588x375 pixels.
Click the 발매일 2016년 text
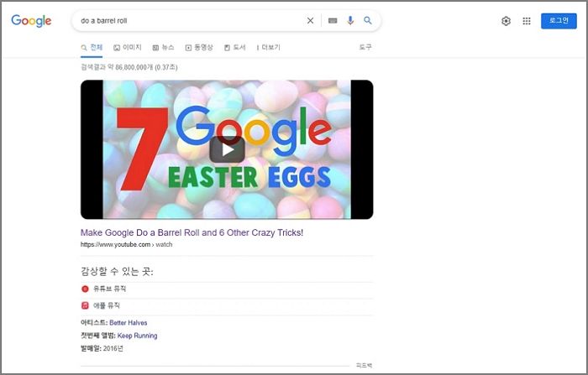(102, 348)
